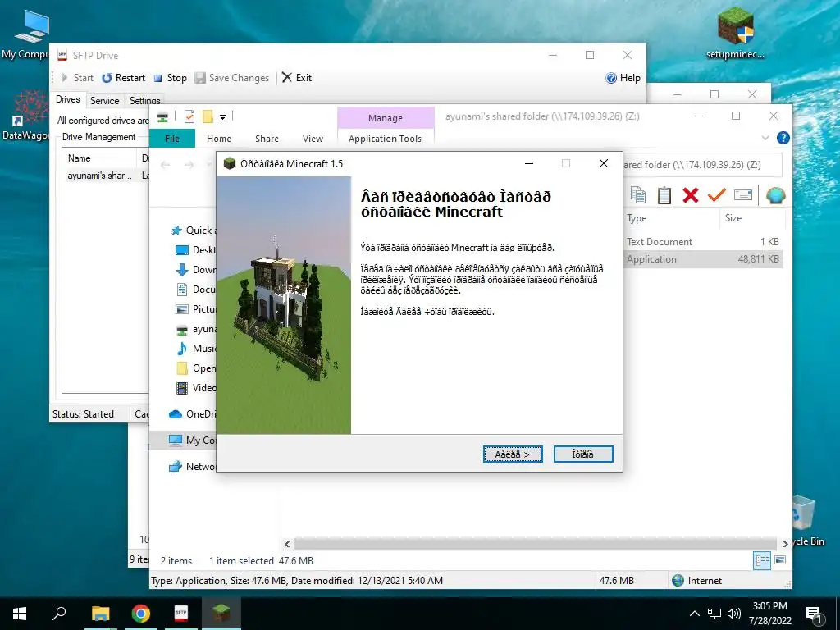Switch to Service tab in SFTP Drive

pos(104,100)
